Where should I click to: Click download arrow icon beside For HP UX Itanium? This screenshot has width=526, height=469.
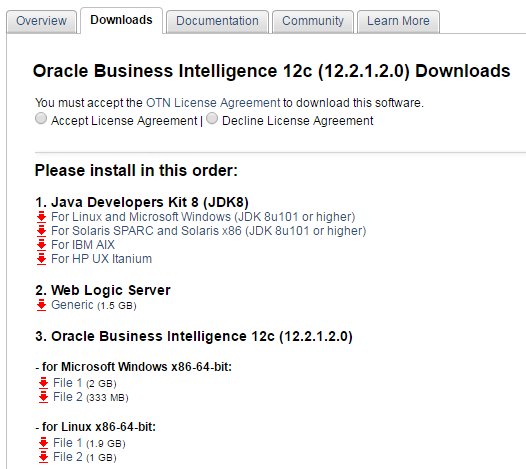click(41, 259)
